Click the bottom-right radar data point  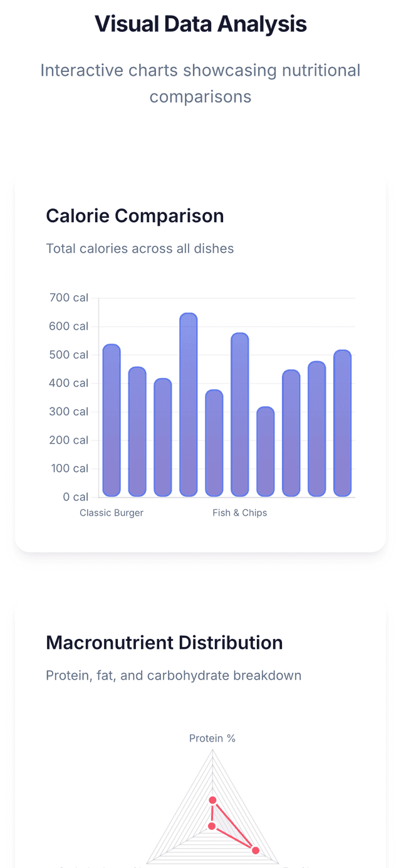tap(256, 850)
